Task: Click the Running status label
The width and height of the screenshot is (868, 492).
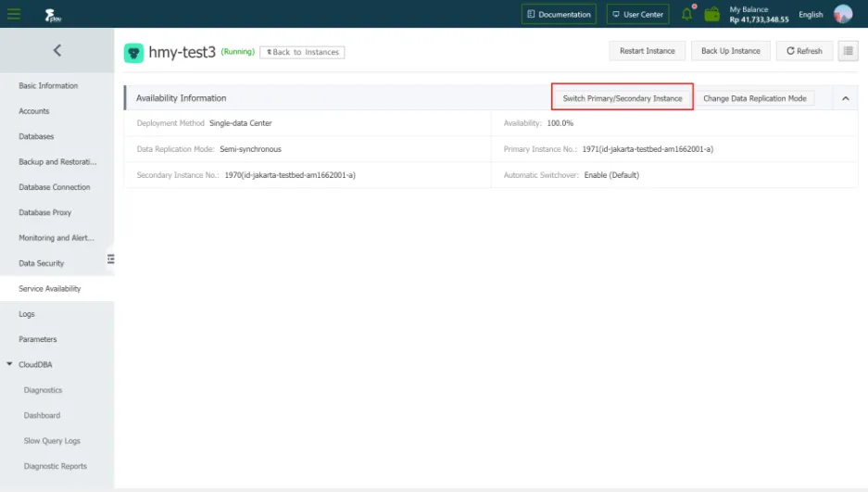Action: point(237,52)
